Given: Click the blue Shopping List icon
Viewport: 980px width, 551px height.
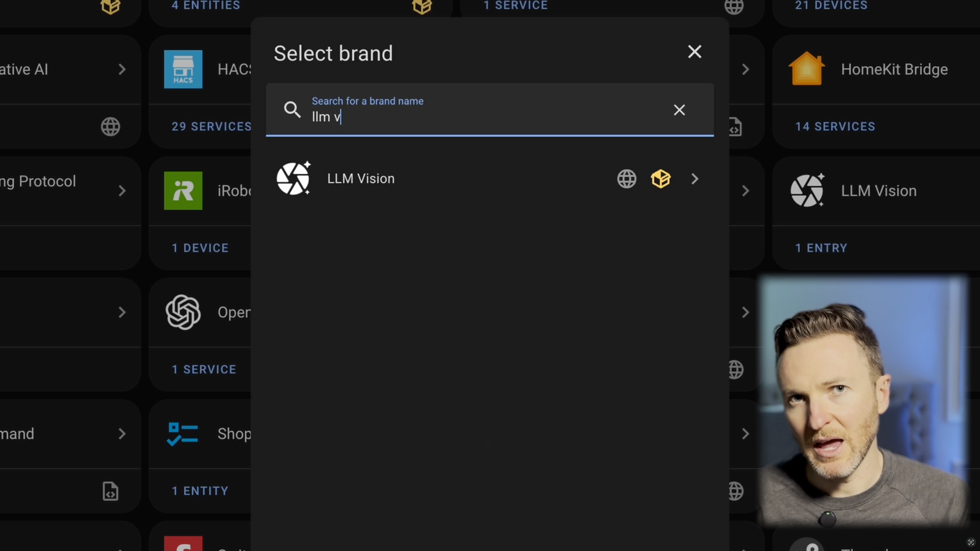Looking at the screenshot, I should [183, 433].
